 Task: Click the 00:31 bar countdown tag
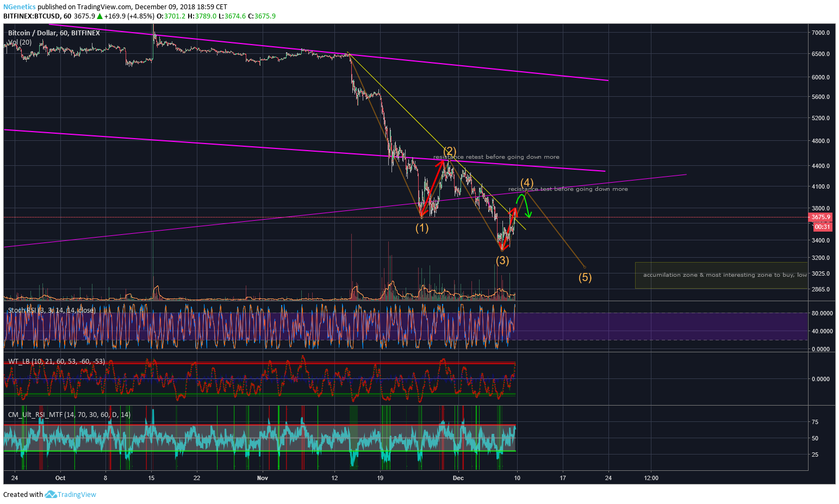823,227
